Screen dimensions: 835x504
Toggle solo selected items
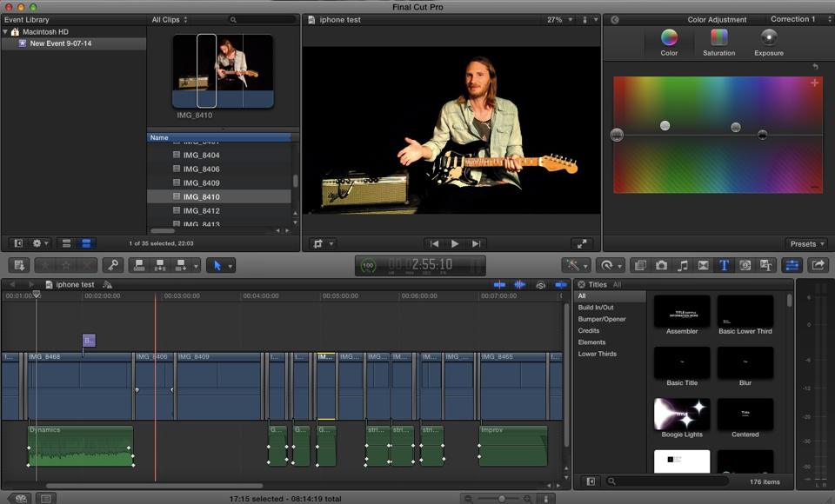[540, 285]
